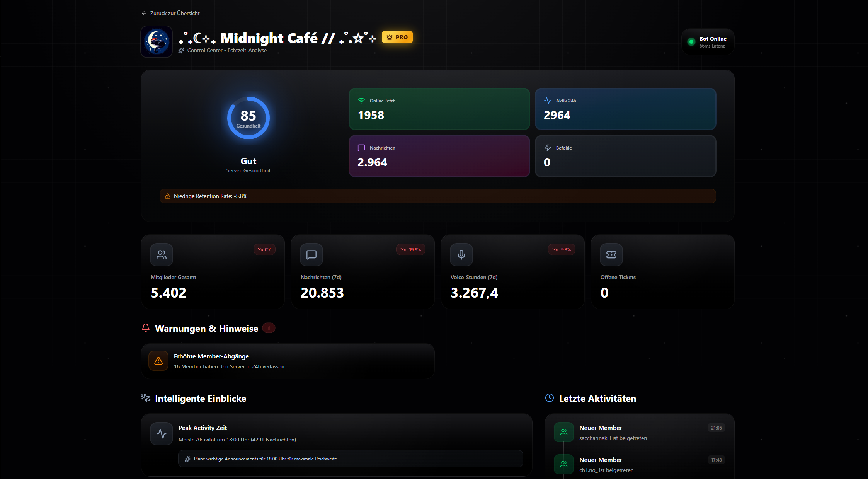Click the health score ring showing 85

point(248,118)
